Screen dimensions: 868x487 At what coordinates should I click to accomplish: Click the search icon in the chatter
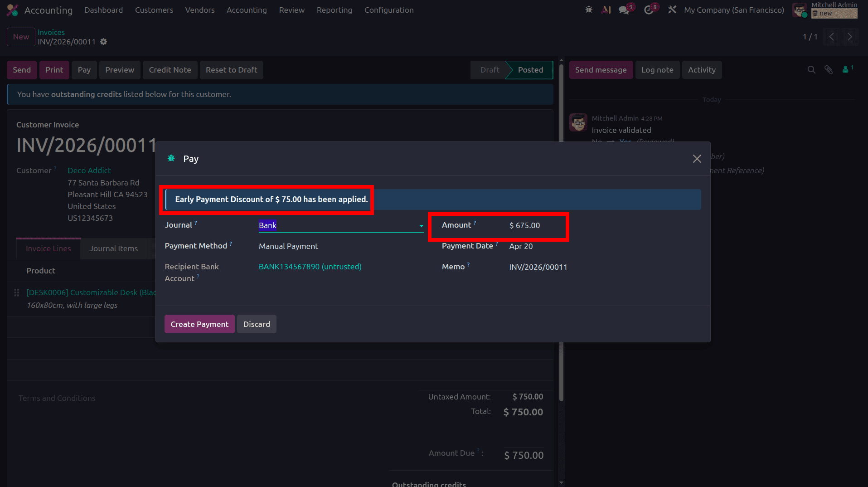click(811, 70)
